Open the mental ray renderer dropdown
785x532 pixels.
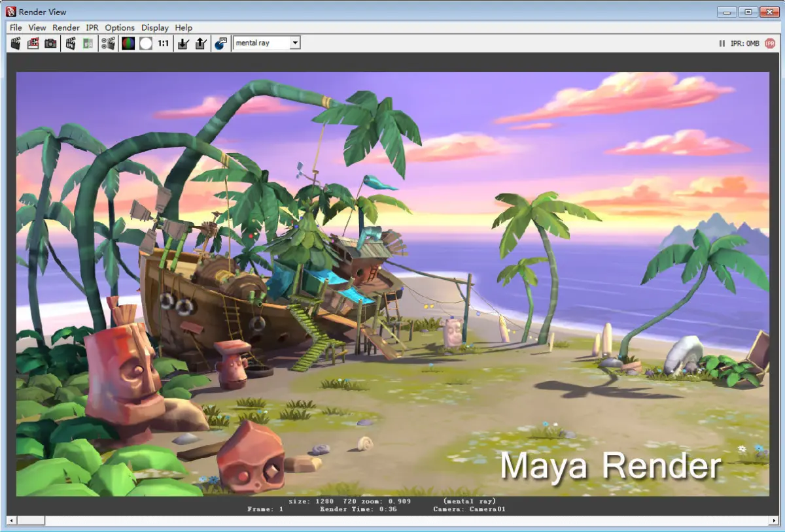pyautogui.click(x=267, y=43)
